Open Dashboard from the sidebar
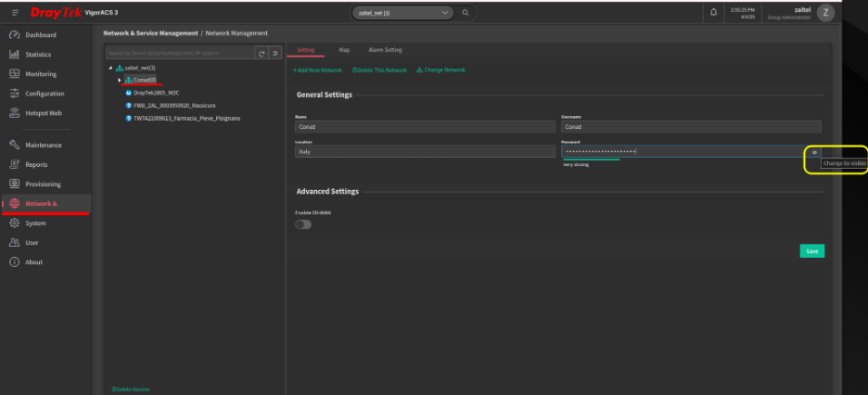Image resolution: width=868 pixels, height=395 pixels. point(40,35)
